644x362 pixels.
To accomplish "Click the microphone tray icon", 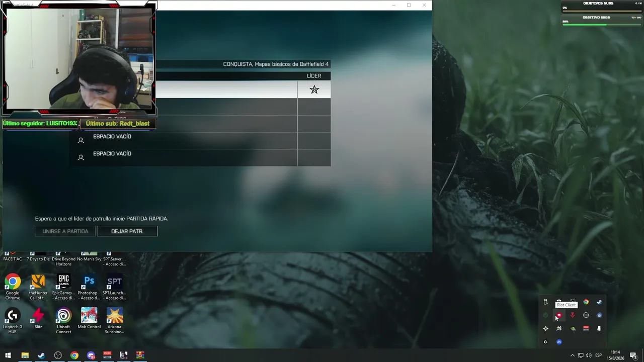I will pos(599,329).
